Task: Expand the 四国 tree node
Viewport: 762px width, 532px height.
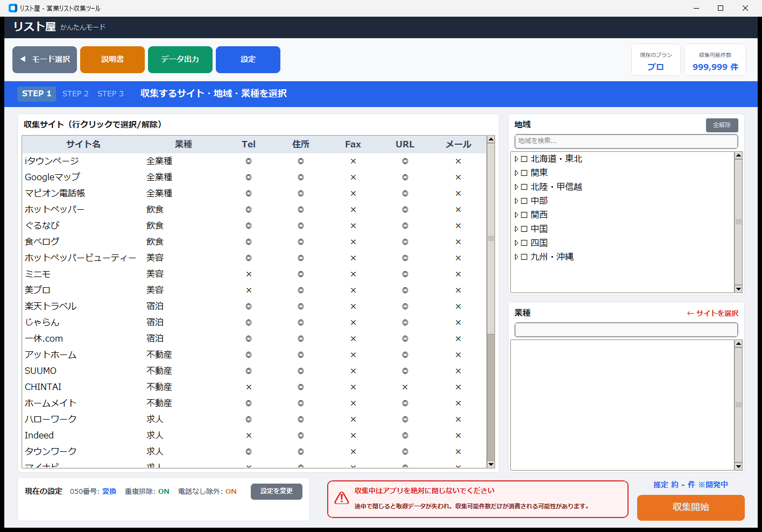Action: 517,243
